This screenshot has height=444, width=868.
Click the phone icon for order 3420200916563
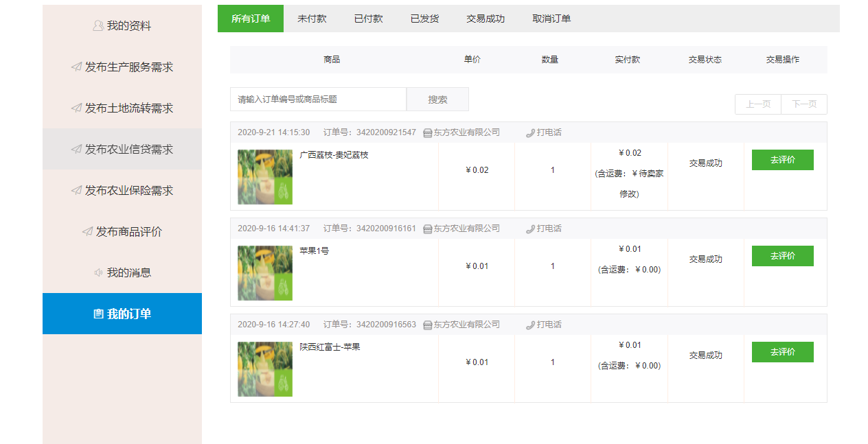(530, 325)
